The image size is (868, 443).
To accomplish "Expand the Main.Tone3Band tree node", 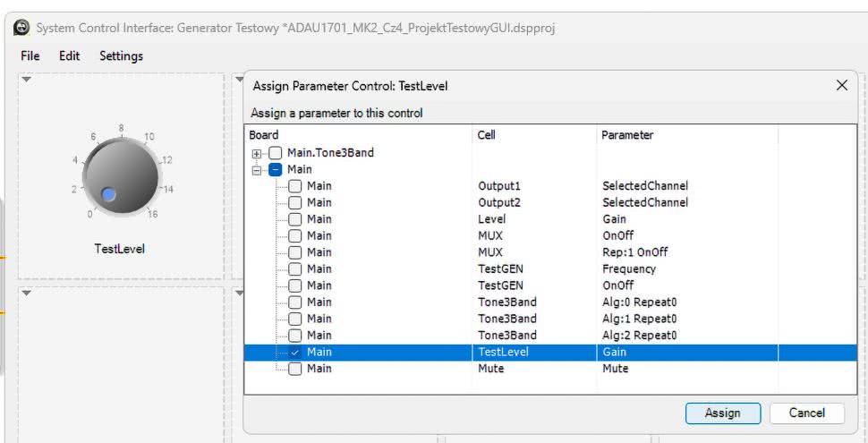I will [x=257, y=153].
